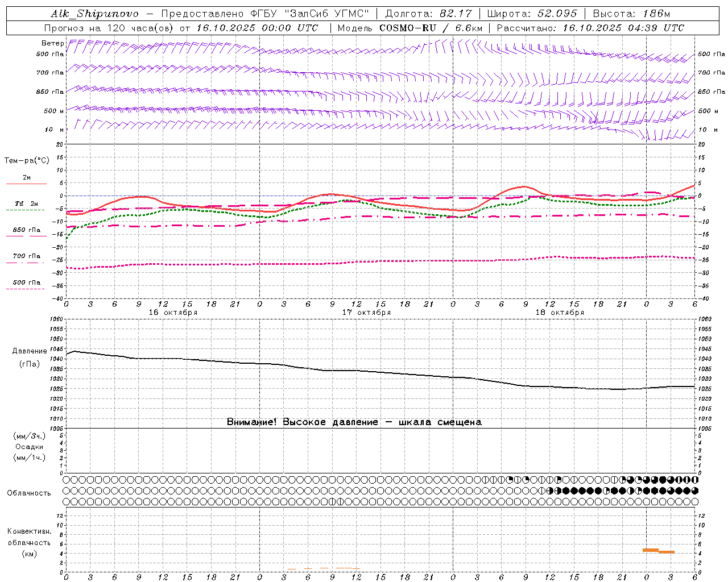The height and width of the screenshot is (582, 728).
Task: Select the text "Предоставлено ФГБУ ЗапСиб УГМС"
Action: click(264, 14)
